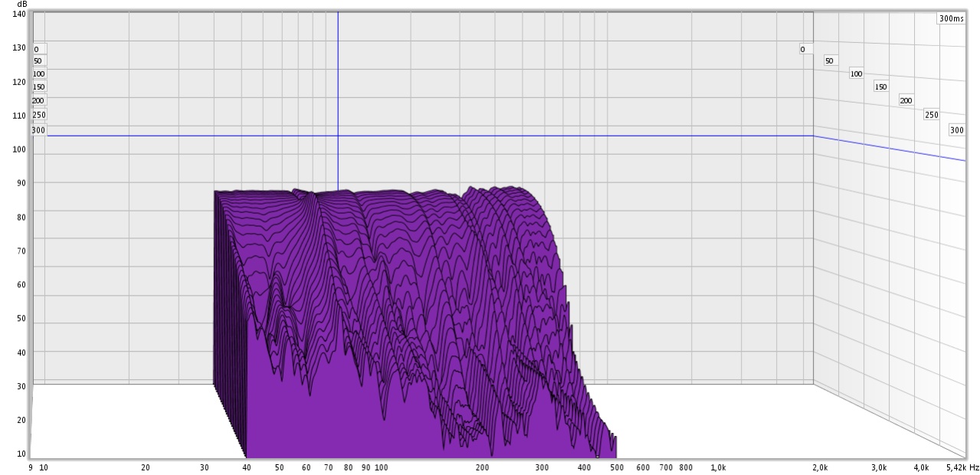
Task: Select the 50 ms marker on right depth axis
Action: tap(829, 61)
